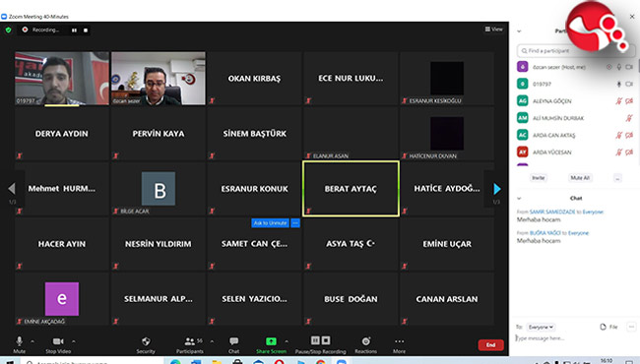Click File attachment button in chat
This screenshot has height=364, width=640.
608,327
